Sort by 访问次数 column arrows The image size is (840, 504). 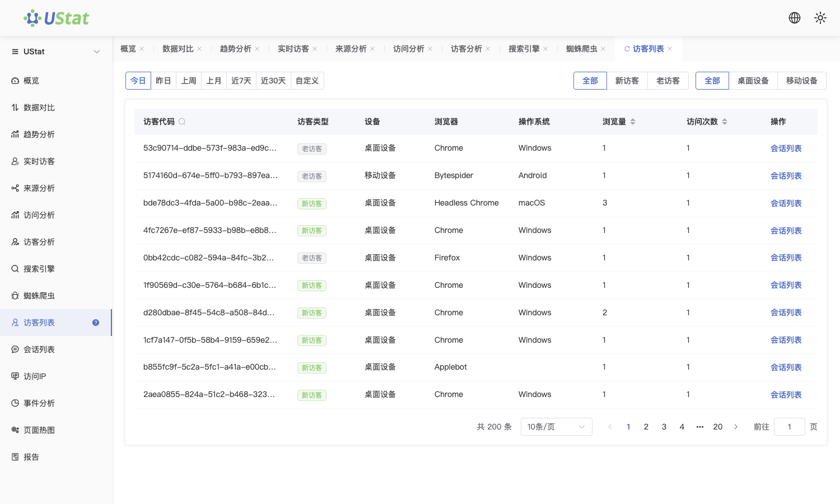pos(725,122)
